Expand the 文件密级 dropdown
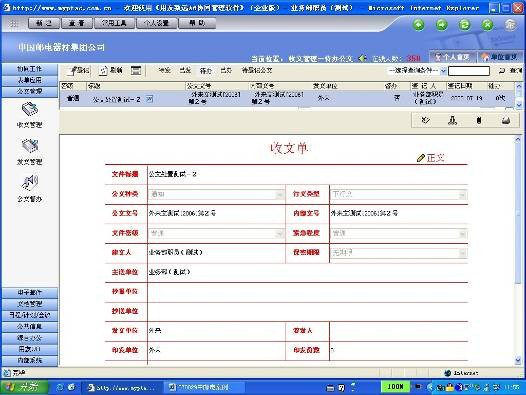The height and width of the screenshot is (395, 526). (x=279, y=233)
